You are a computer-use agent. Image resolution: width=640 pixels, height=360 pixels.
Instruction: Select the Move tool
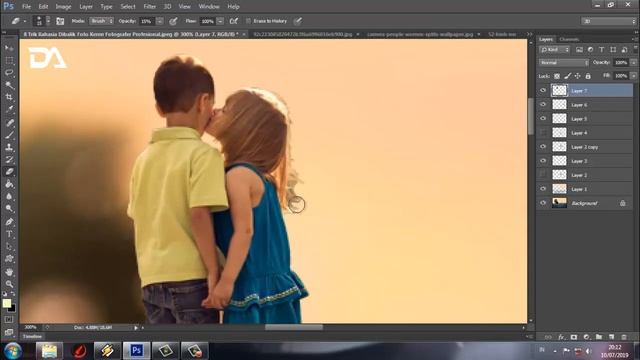9,48
